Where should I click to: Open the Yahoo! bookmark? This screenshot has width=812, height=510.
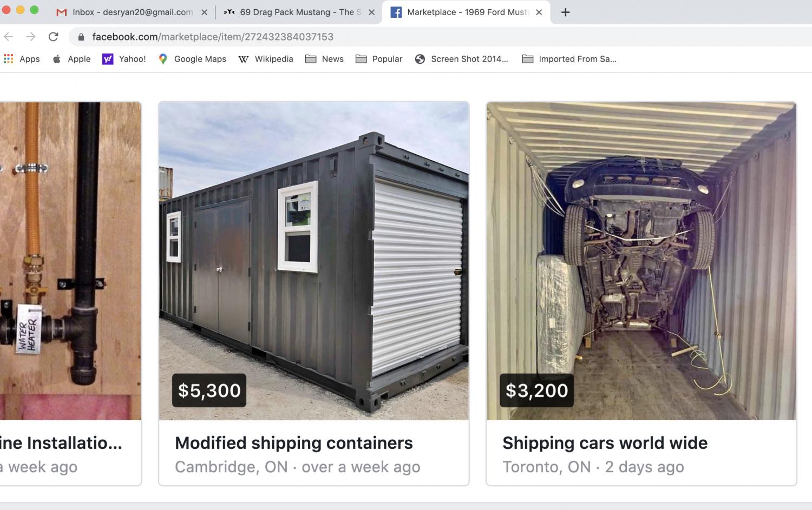pyautogui.click(x=125, y=59)
